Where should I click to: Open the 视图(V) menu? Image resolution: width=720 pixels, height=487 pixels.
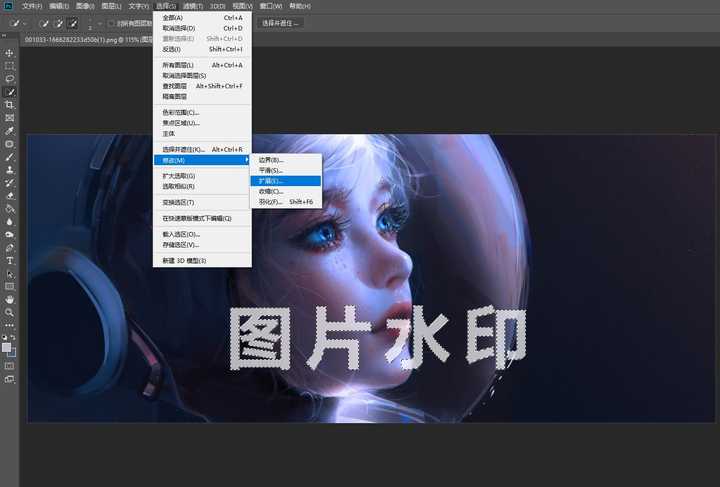point(242,6)
